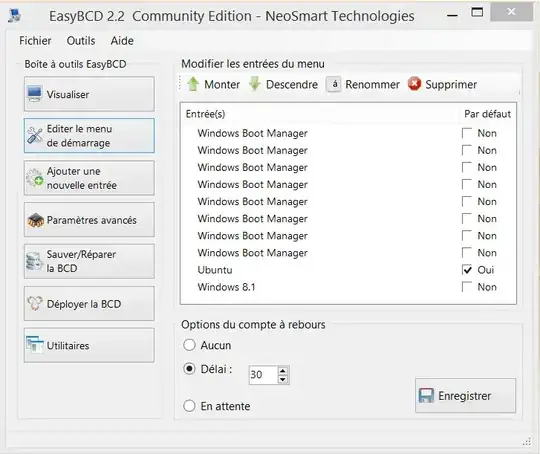Viewport: 540px width, 454px height.
Task: Click the red Supprimer icon
Action: [414, 84]
